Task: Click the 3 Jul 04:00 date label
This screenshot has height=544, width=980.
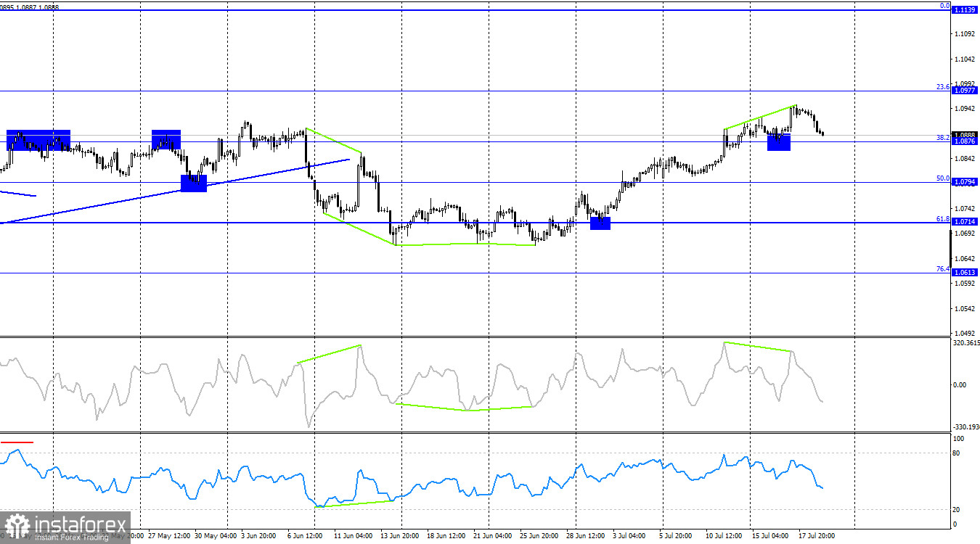Action: pos(629,537)
